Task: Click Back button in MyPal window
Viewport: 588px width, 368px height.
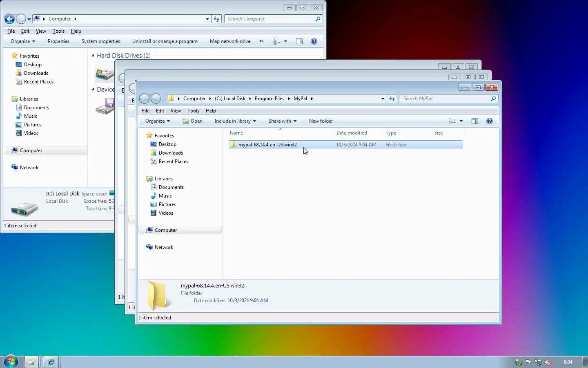Action: (144, 99)
